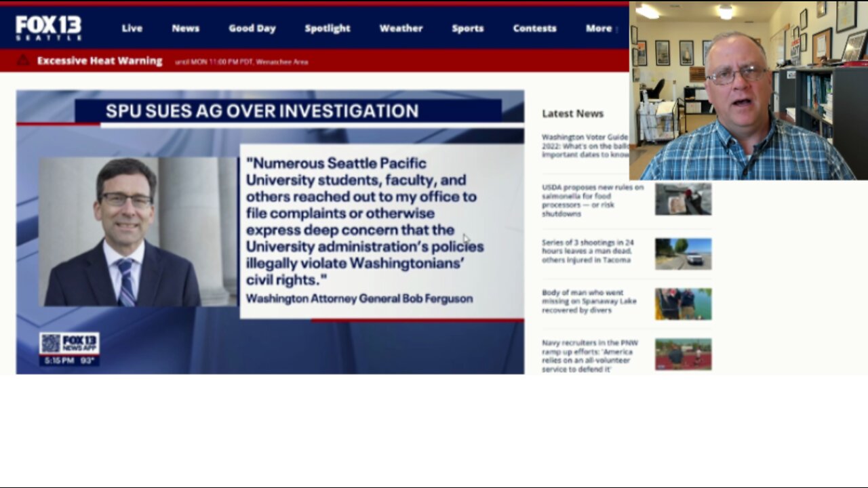This screenshot has height=488, width=868.
Task: Select the Good Day menu item
Action: 252,28
